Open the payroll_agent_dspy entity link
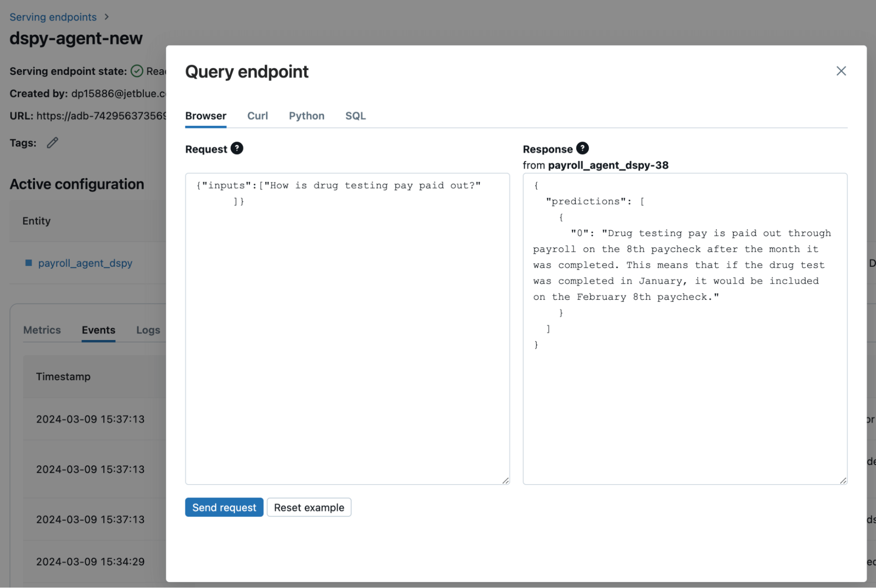 [x=85, y=263]
